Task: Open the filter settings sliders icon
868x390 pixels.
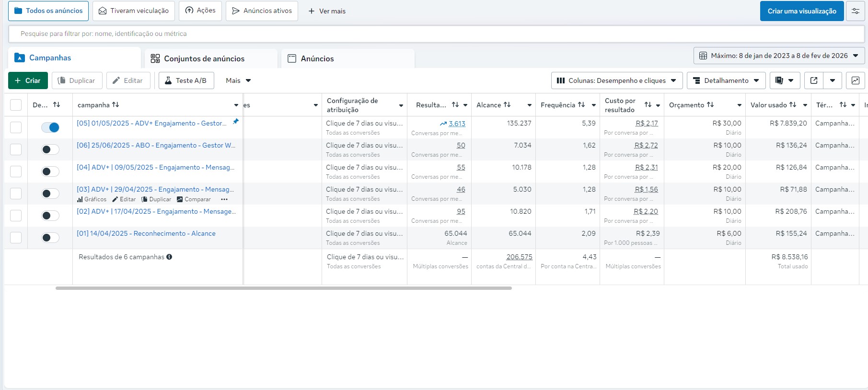Action: click(x=855, y=11)
